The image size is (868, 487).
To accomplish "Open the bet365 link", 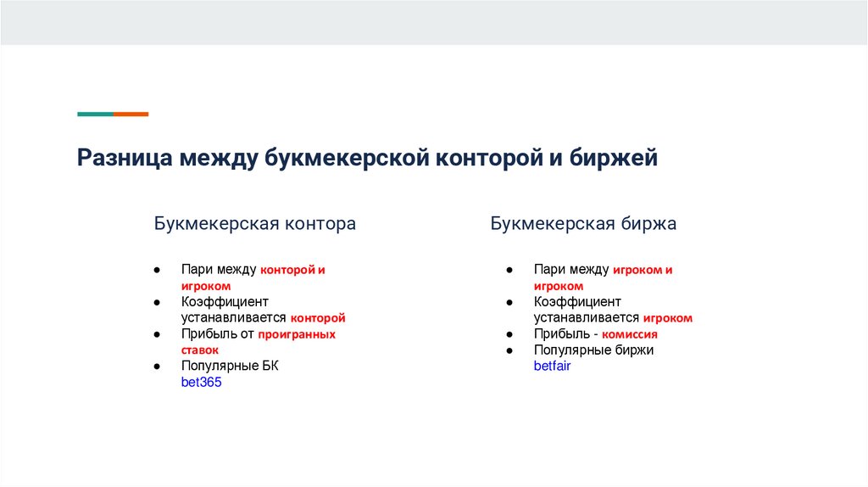I will coord(201,383).
